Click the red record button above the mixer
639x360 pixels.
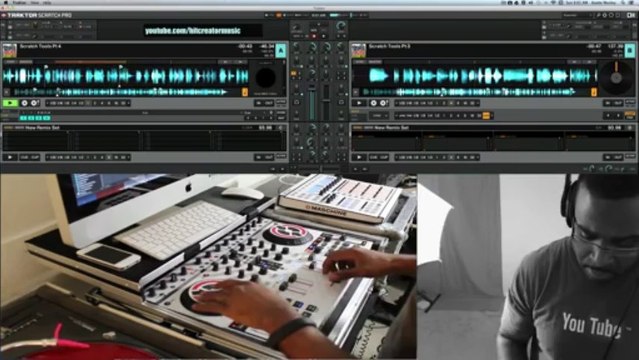(x=314, y=36)
